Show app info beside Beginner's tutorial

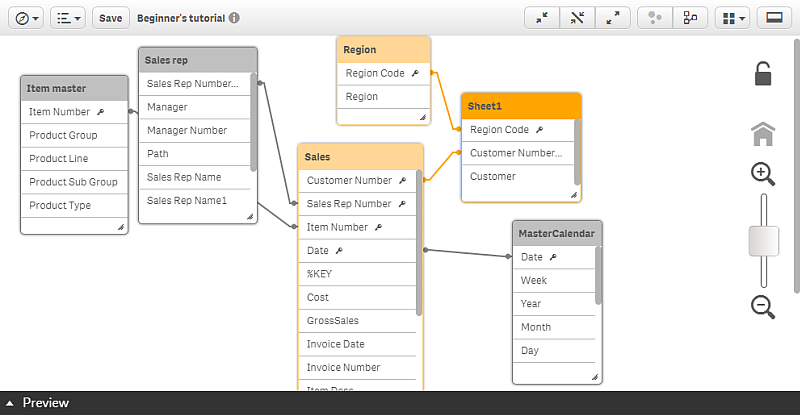[x=234, y=18]
